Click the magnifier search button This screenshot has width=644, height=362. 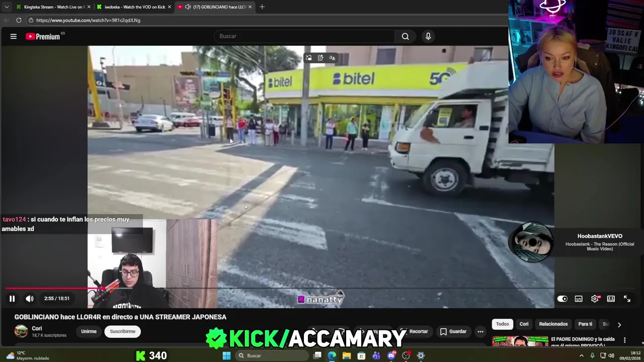405,36
